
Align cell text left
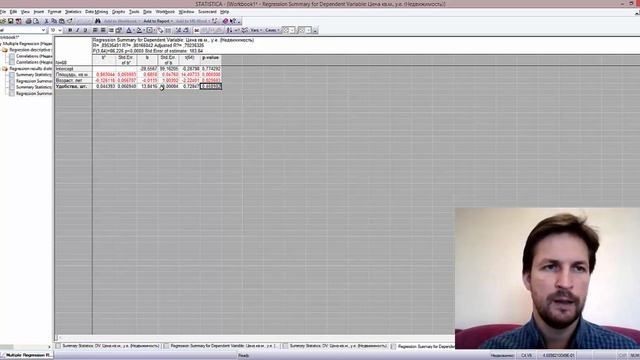[x=95, y=30]
